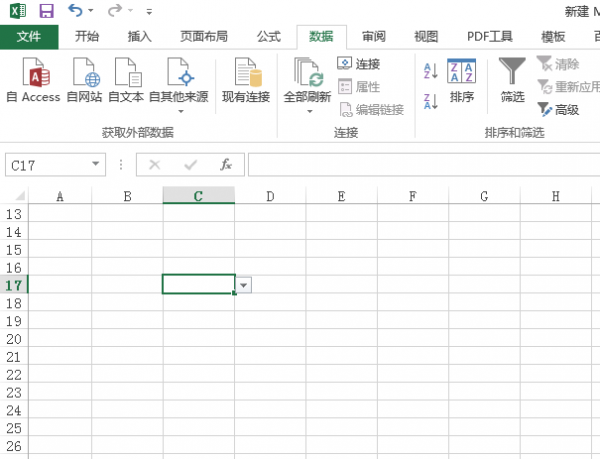Screen dimensions: 600x459
Task: Open Customize Quick Access Toolbar dropdown
Action: (149, 12)
